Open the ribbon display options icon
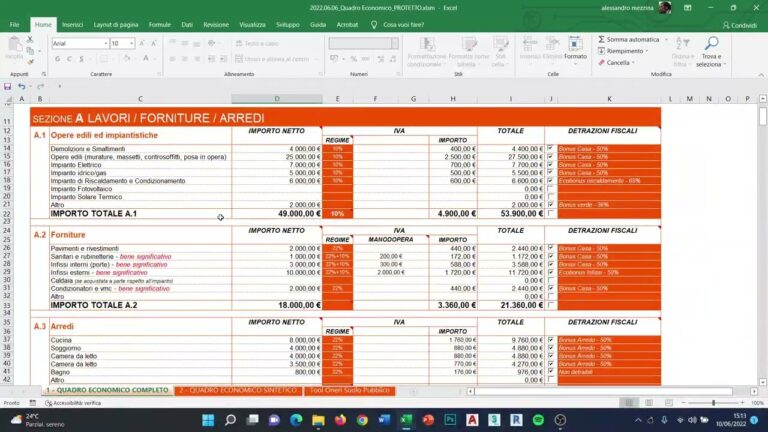Viewport: 768px width, 432px height. tap(688, 8)
